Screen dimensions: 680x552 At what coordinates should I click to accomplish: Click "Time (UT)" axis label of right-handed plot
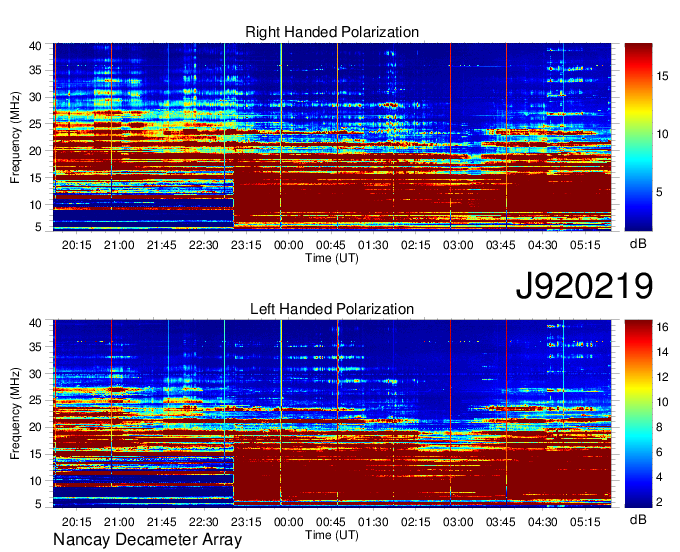332,258
